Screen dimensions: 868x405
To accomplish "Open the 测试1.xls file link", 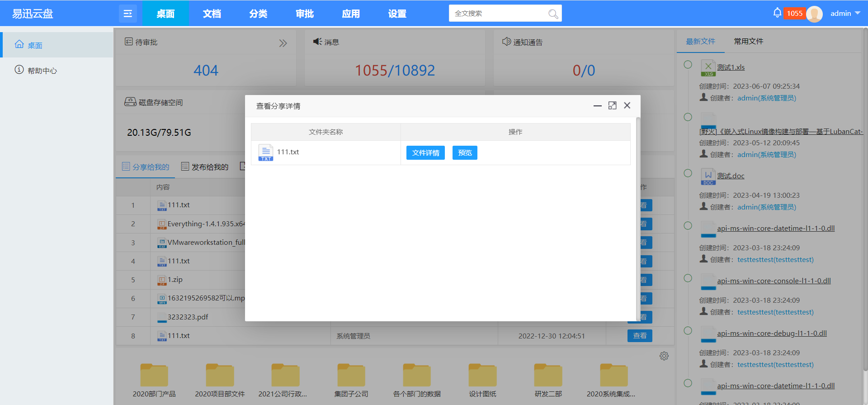I will [731, 67].
